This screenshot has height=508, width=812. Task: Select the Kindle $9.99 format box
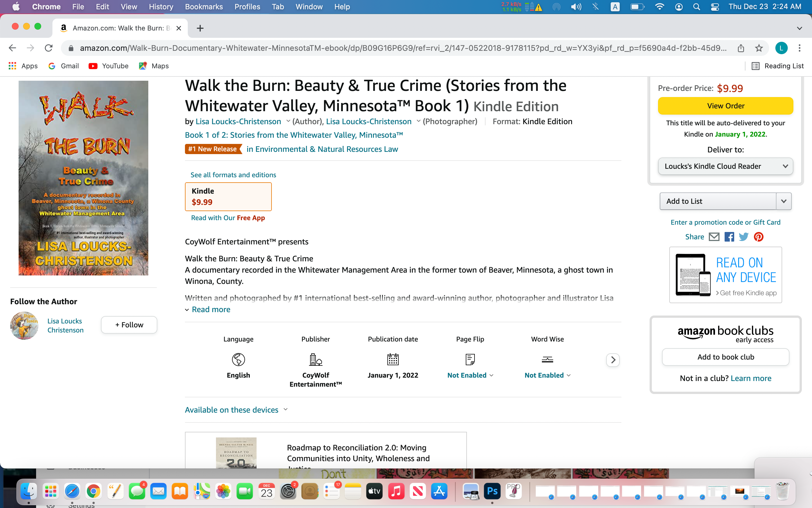click(228, 196)
